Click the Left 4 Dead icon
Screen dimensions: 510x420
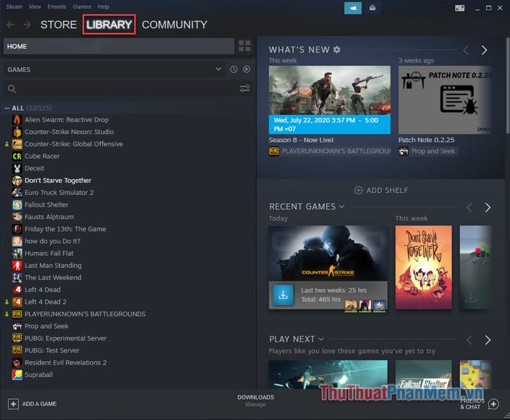[x=17, y=290]
